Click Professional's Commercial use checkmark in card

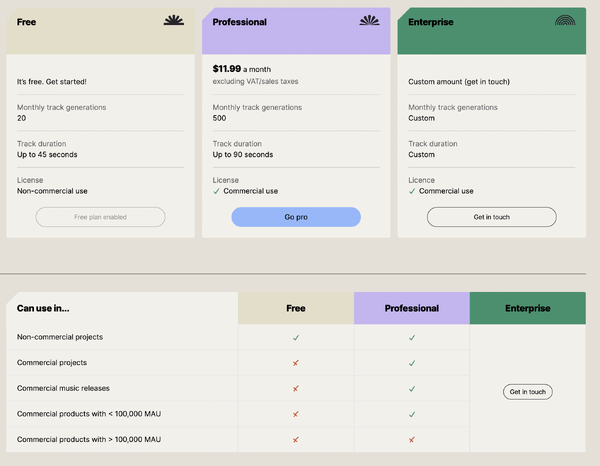point(217,191)
